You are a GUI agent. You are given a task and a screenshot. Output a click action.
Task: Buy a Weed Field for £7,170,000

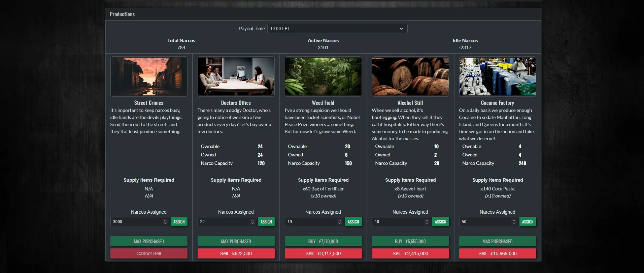point(323,241)
